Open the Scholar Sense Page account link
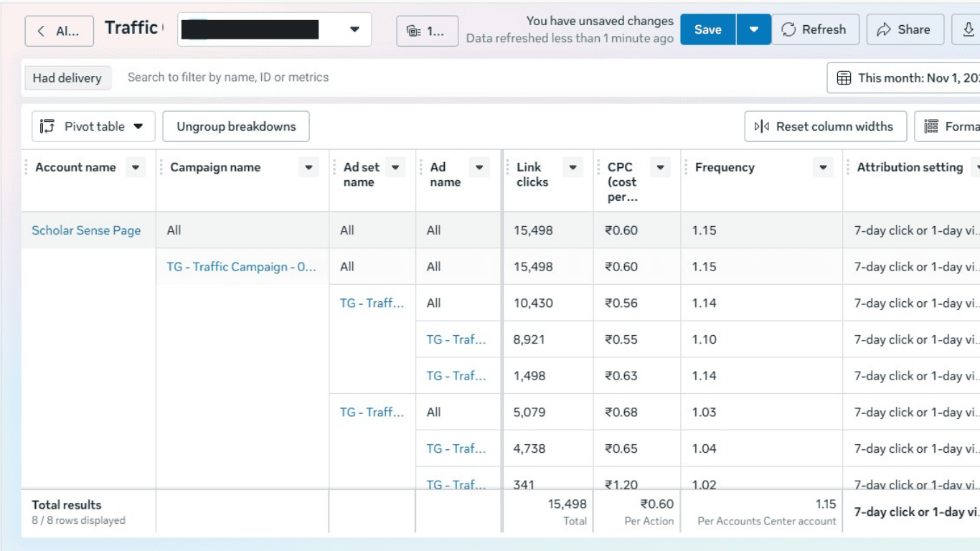 [x=86, y=230]
